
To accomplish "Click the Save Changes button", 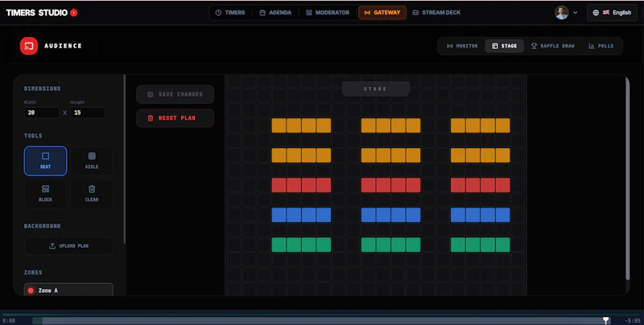I will 175,94.
